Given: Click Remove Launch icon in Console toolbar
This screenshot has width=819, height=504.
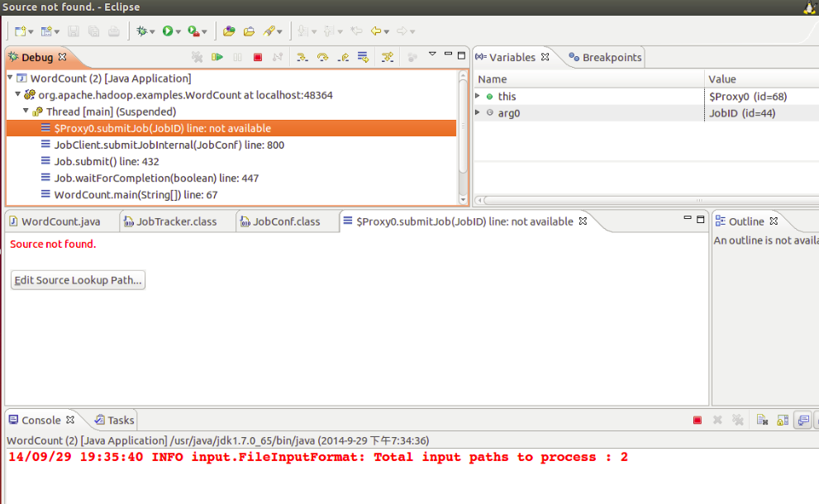Looking at the screenshot, I should (717, 420).
